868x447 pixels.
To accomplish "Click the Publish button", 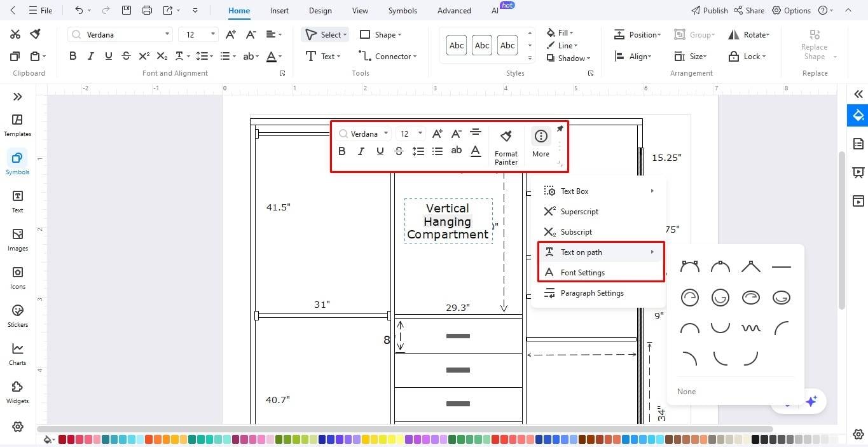I will (x=709, y=10).
